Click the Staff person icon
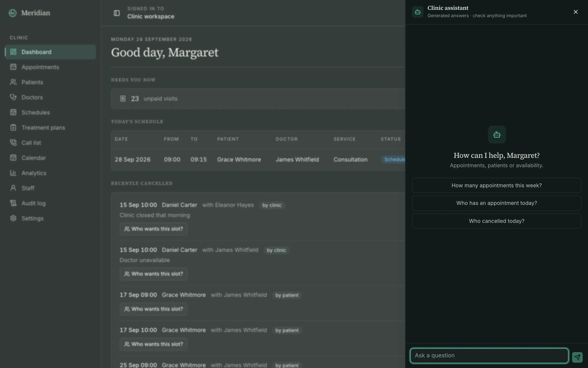Viewport: 588px width, 368px height. pyautogui.click(x=13, y=188)
